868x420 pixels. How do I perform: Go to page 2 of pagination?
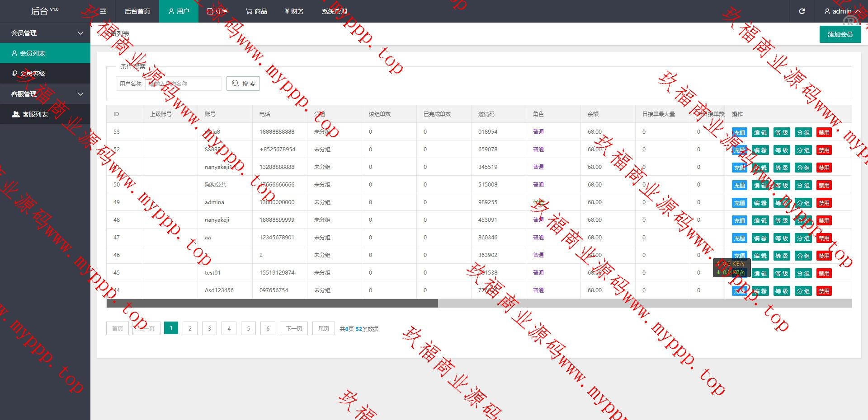click(x=190, y=328)
